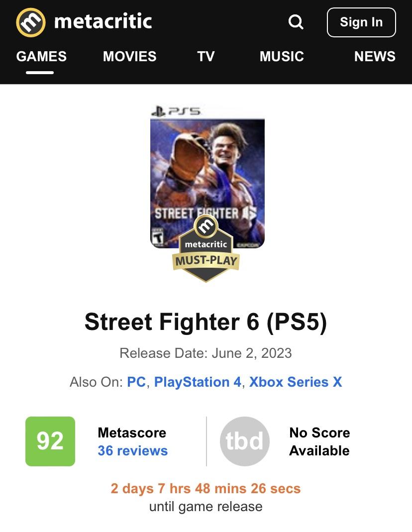Viewport: 412px width, 532px height.
Task: Click the release countdown timer text
Action: point(206,488)
